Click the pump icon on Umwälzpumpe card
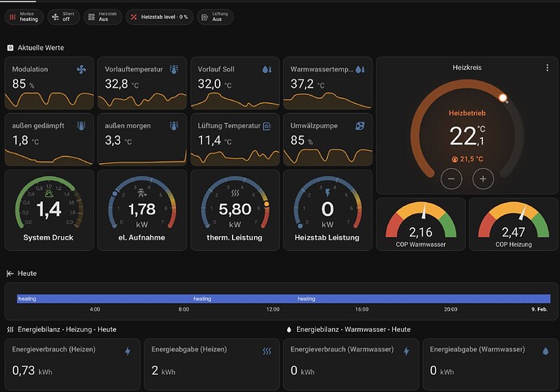Viewport: 560px width, 392px height. pos(360,126)
